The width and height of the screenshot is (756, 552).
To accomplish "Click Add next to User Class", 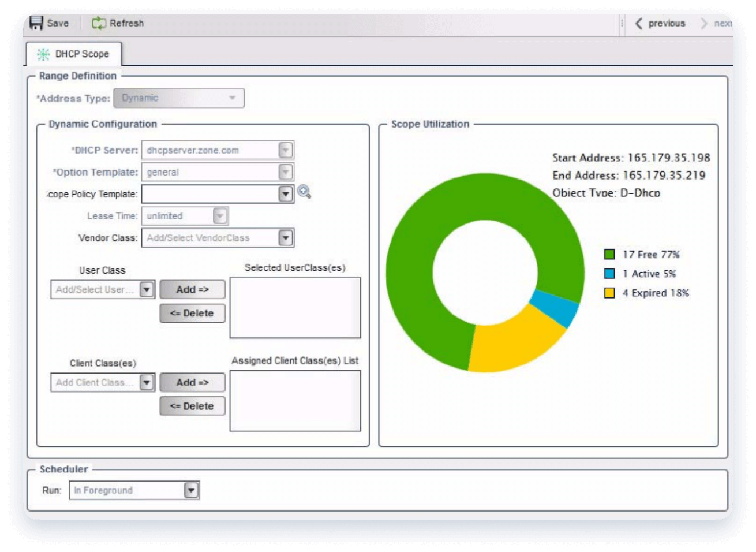I will (192, 289).
